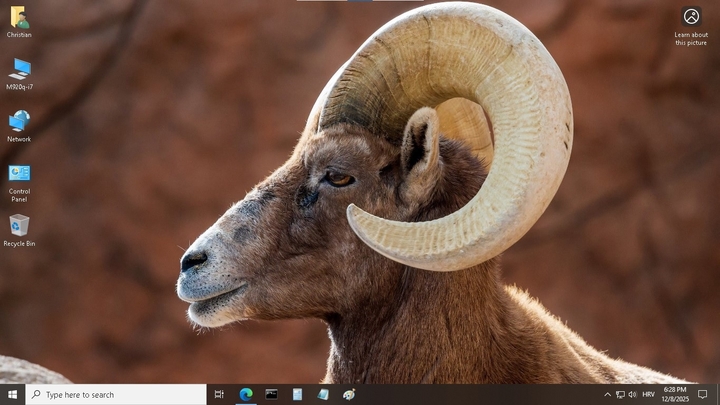720x405 pixels.
Task: Show hidden system tray icons
Action: (x=607, y=394)
